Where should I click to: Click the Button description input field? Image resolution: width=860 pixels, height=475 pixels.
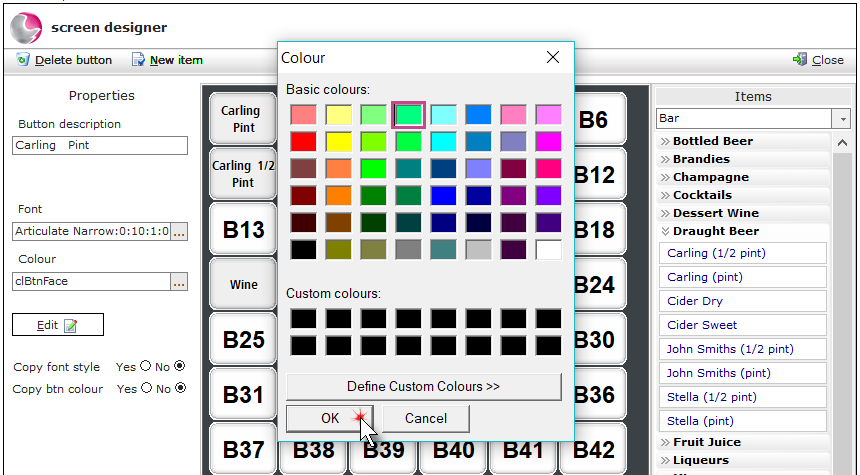click(100, 145)
